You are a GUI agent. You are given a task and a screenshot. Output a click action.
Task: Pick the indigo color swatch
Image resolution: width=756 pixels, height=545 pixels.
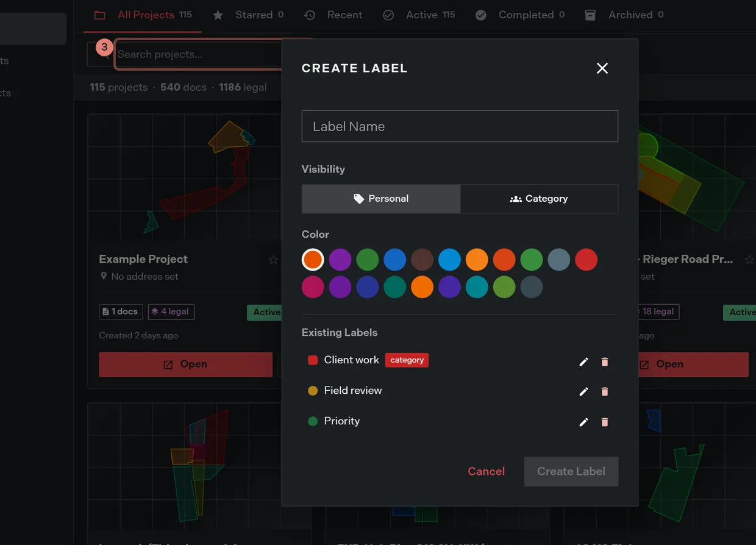(368, 287)
